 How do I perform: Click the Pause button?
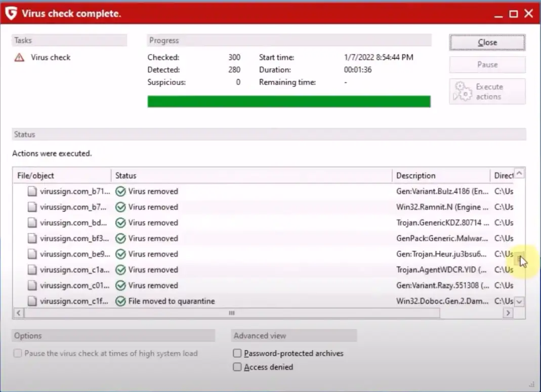click(x=487, y=65)
